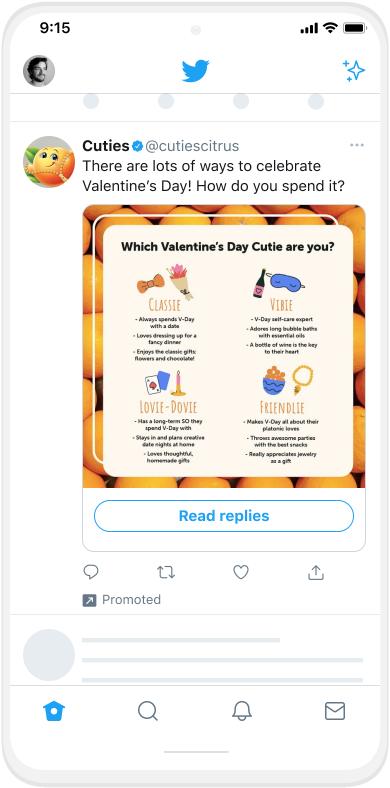Tap the Cuties account name
The height and width of the screenshot is (788, 390).
[x=106, y=146]
